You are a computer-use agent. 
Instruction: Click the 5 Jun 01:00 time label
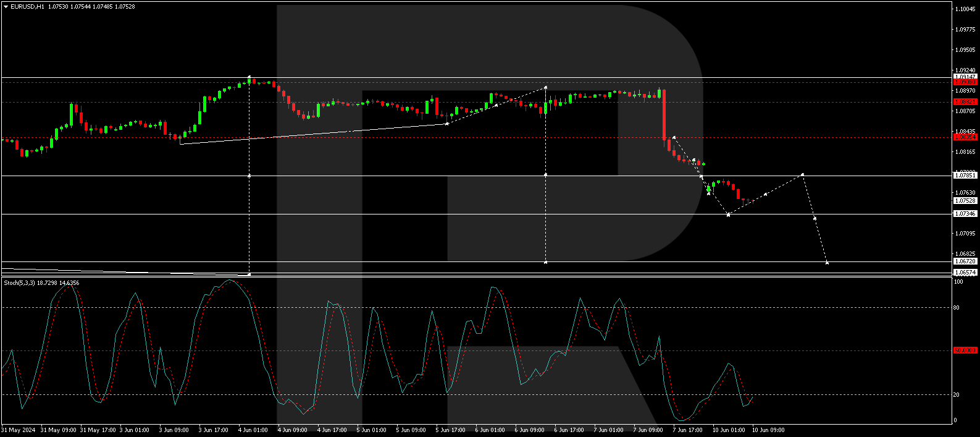click(372, 430)
